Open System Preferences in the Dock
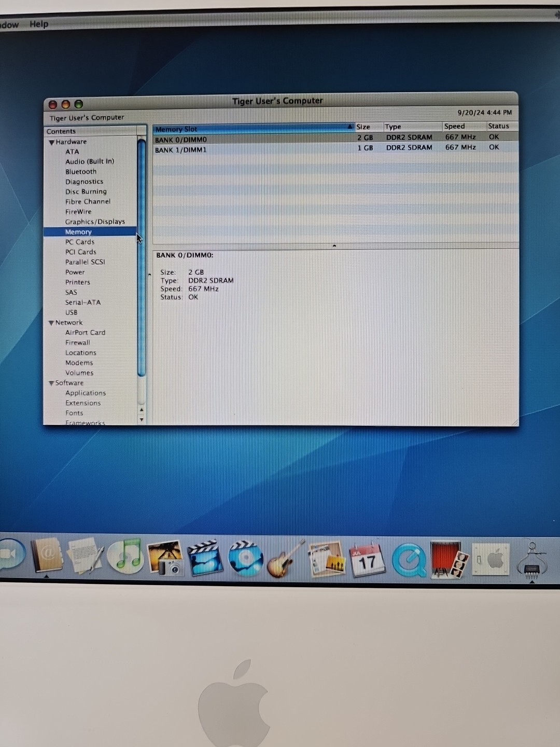The height and width of the screenshot is (747, 560). (490, 559)
